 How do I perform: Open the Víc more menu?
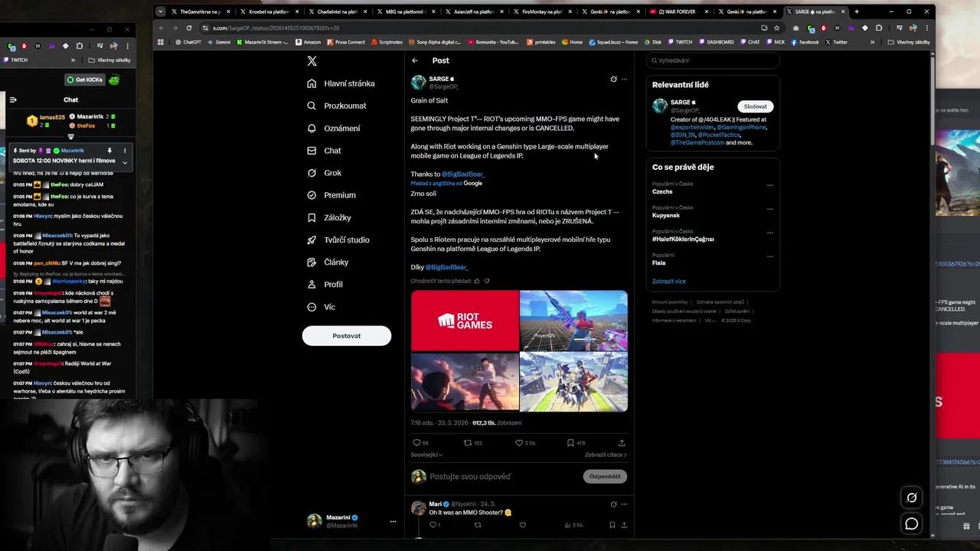[322, 307]
